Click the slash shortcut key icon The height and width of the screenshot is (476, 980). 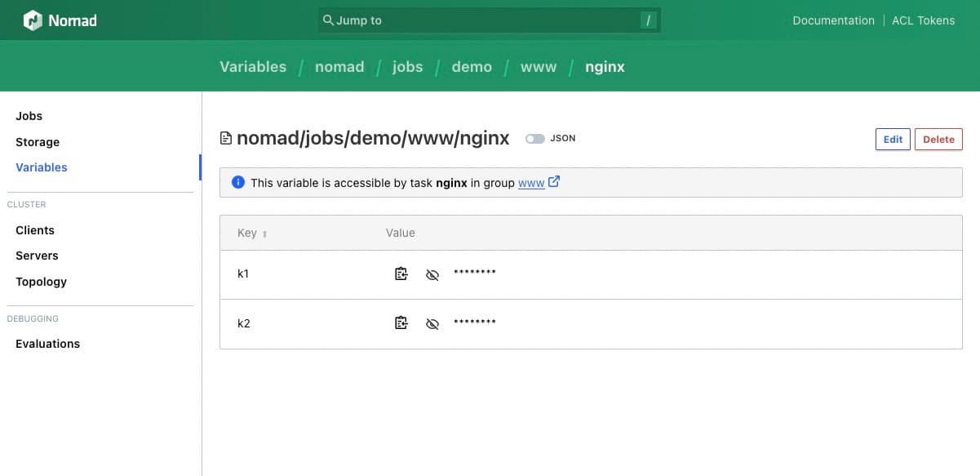pos(649,20)
